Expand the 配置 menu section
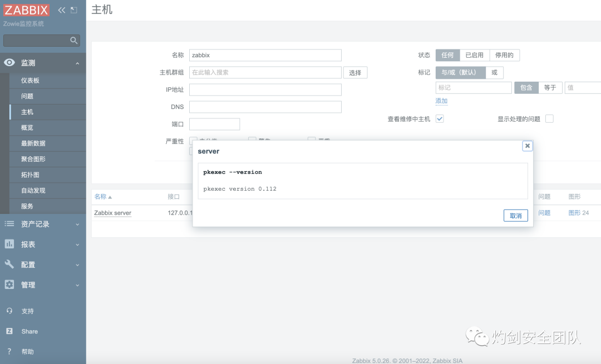 tap(77, 265)
